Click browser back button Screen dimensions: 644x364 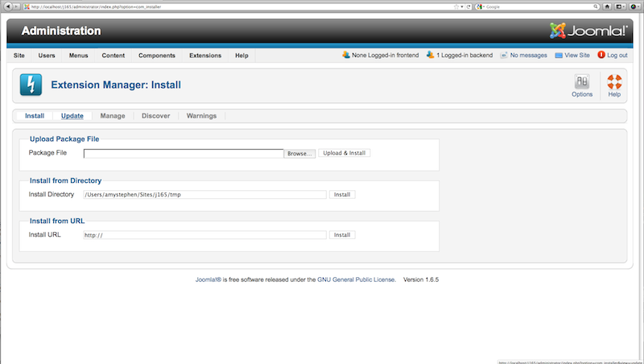pyautogui.click(x=7, y=6)
